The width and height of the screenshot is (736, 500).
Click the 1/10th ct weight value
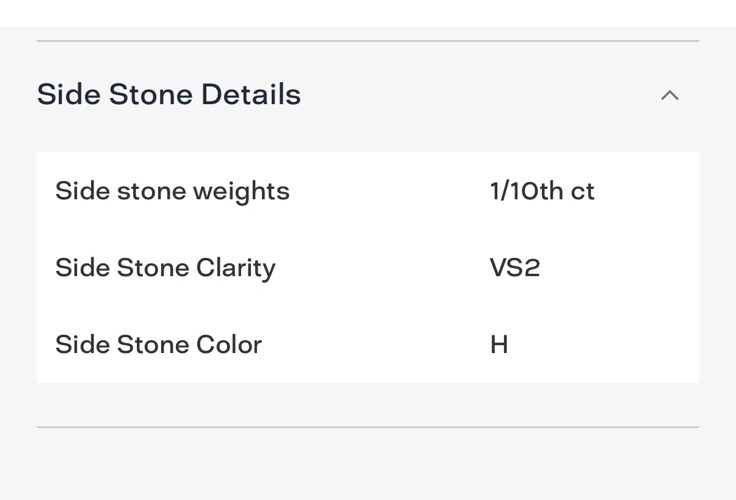[542, 191]
